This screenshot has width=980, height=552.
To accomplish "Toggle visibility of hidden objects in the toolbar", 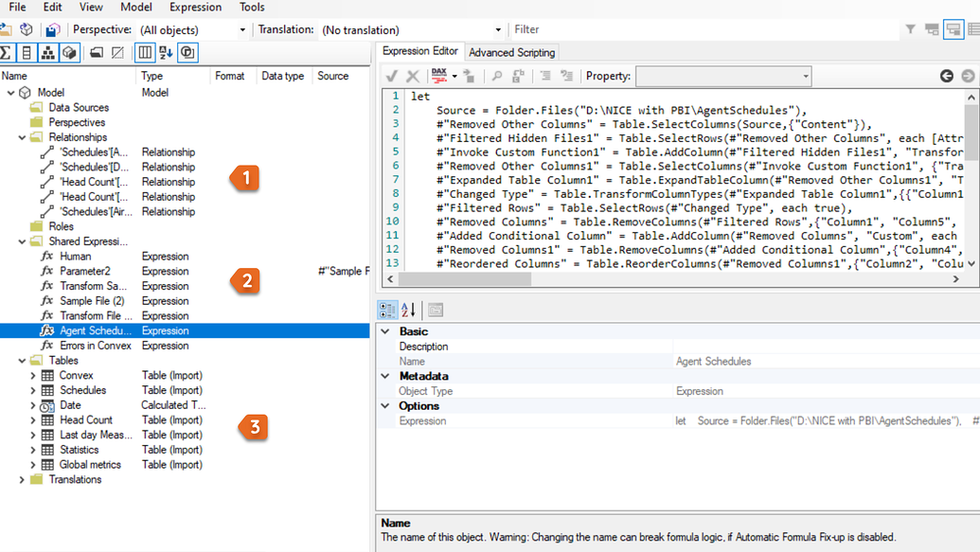I will [x=117, y=53].
